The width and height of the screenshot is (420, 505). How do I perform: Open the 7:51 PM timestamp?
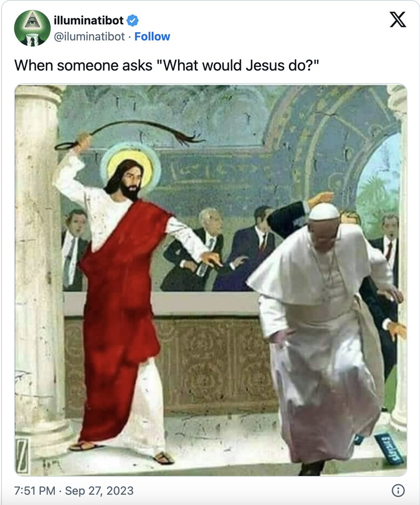coord(35,491)
